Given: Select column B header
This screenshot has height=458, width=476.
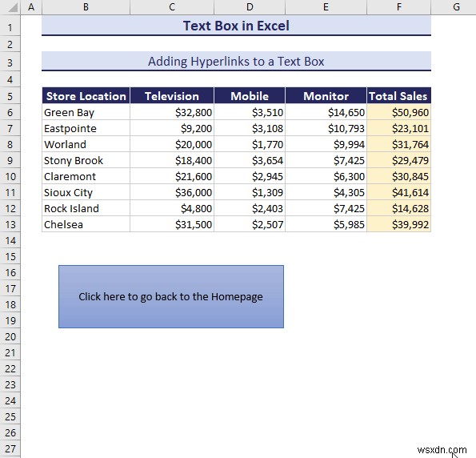Looking at the screenshot, I should tap(86, 7).
